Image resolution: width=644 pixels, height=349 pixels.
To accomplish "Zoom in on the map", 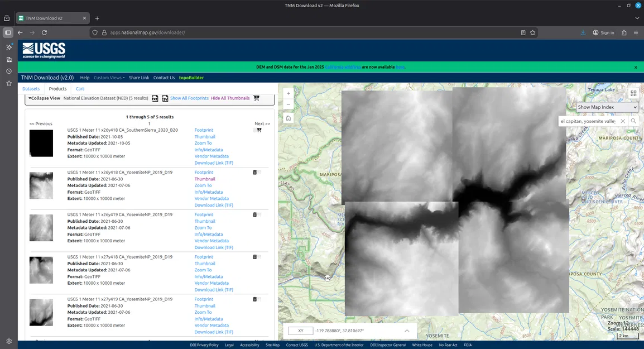I will coord(289,93).
